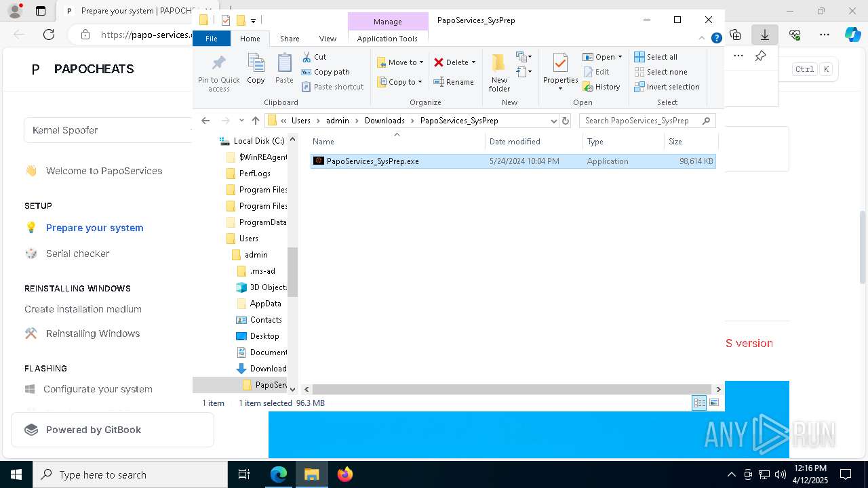The height and width of the screenshot is (488, 868).
Task: Click admin in the address breadcrumb
Action: pyautogui.click(x=338, y=121)
